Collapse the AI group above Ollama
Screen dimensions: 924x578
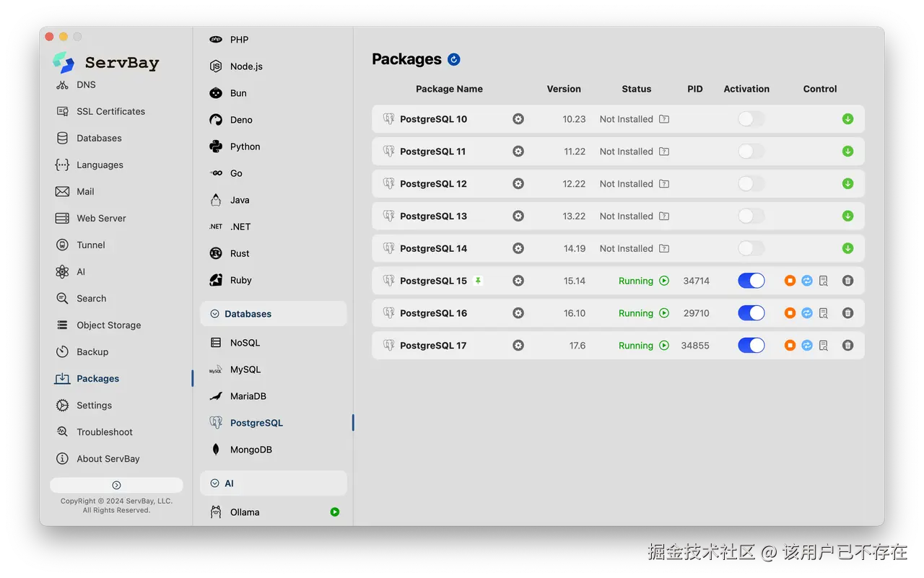coord(274,483)
